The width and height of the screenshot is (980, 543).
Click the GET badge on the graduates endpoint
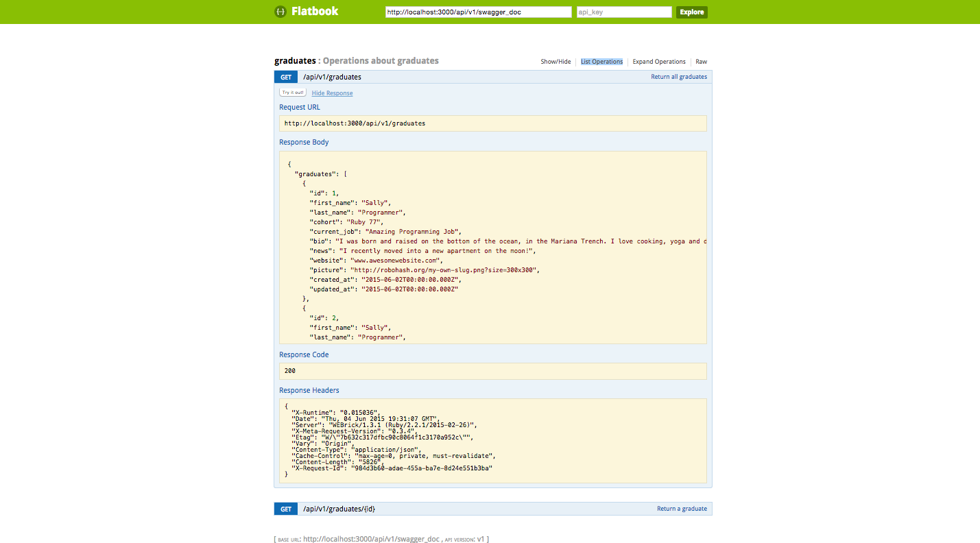pyautogui.click(x=285, y=76)
